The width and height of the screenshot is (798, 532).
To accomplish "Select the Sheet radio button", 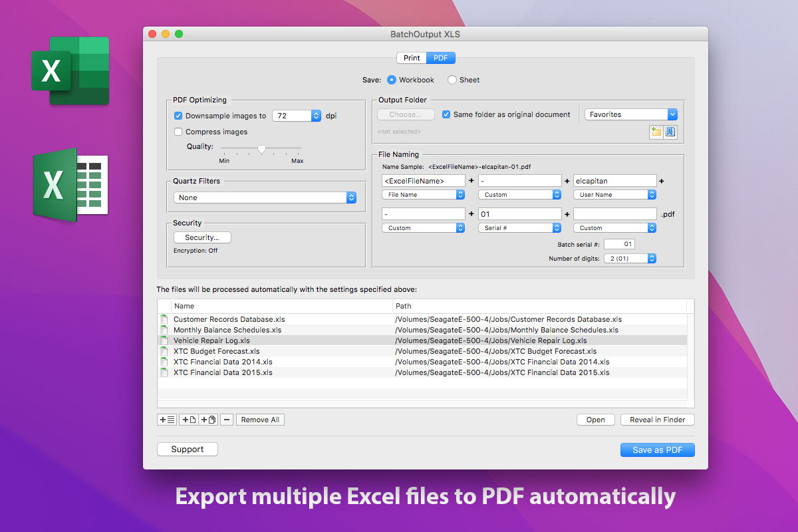I will coord(452,80).
